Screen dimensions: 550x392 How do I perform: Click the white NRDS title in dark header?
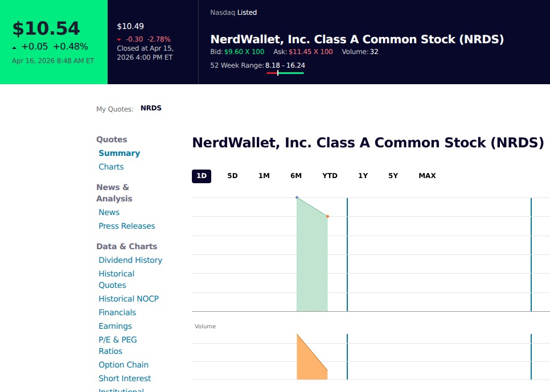click(357, 39)
